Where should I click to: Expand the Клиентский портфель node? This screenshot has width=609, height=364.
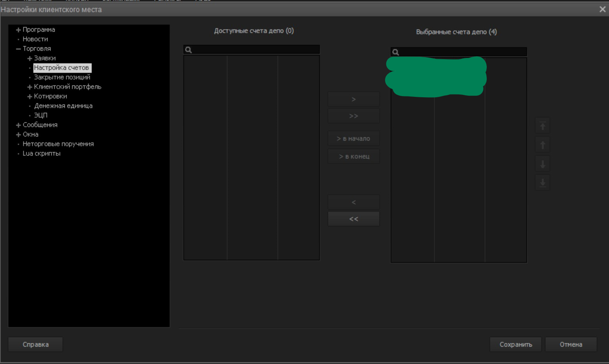tap(29, 87)
